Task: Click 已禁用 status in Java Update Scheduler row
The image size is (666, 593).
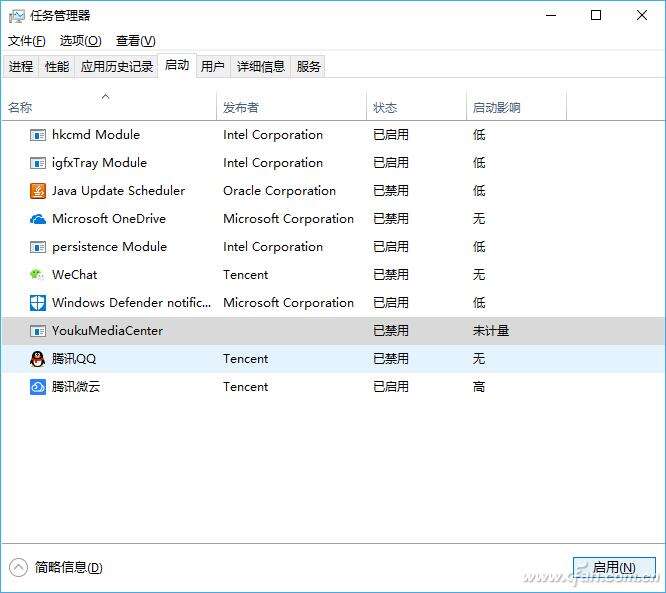Action: click(391, 191)
